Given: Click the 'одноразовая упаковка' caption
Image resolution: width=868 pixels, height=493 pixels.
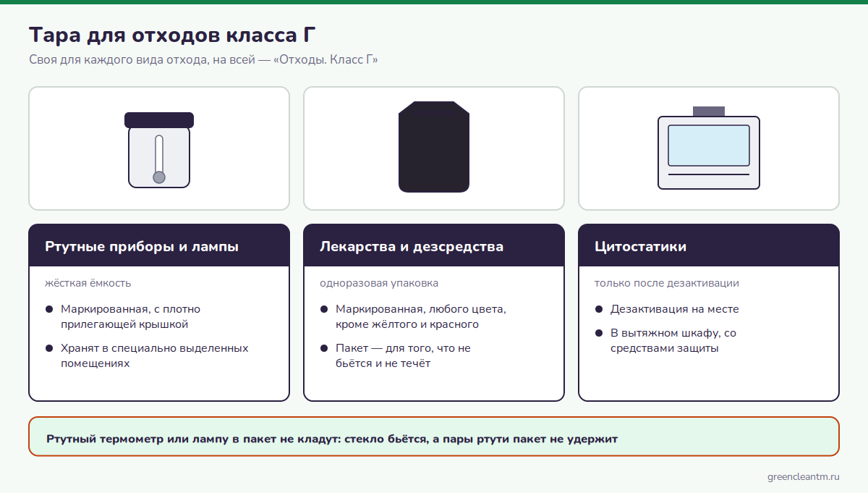Looking at the screenshot, I should coord(379,283).
